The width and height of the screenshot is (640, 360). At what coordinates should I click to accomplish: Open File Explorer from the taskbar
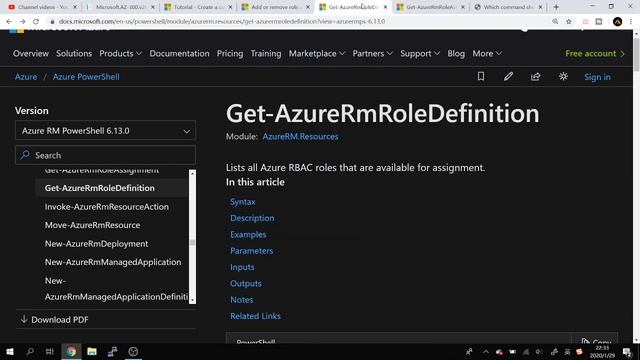pos(92,351)
